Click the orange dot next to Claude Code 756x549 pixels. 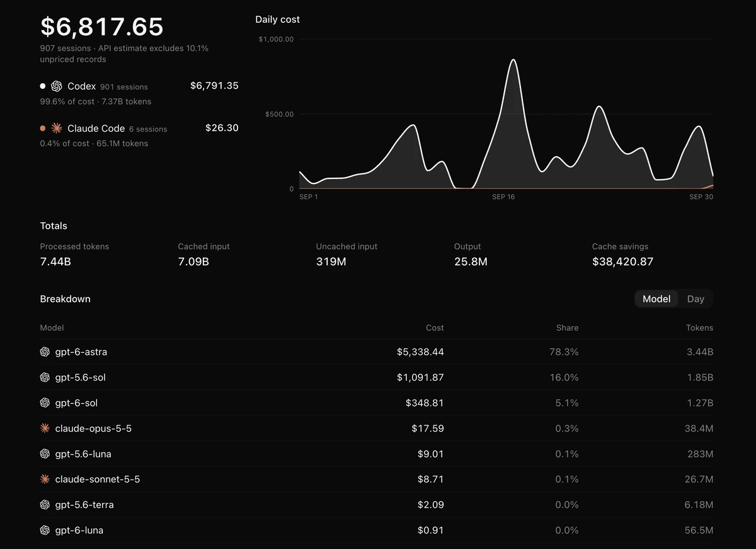click(x=43, y=129)
